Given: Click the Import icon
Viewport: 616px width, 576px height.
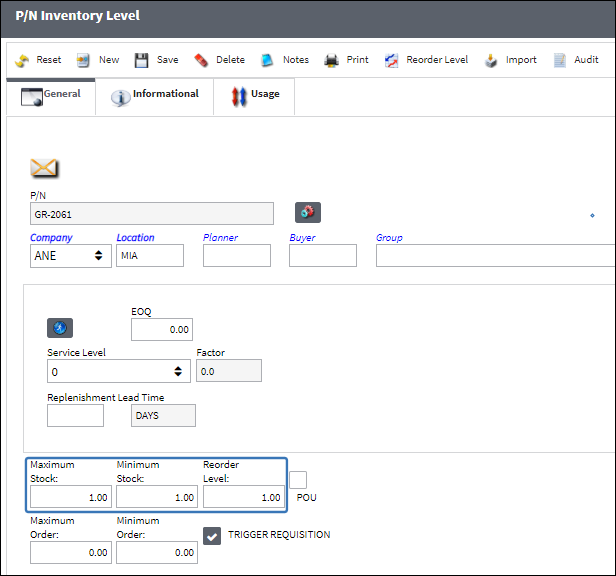Looking at the screenshot, I should (491, 61).
